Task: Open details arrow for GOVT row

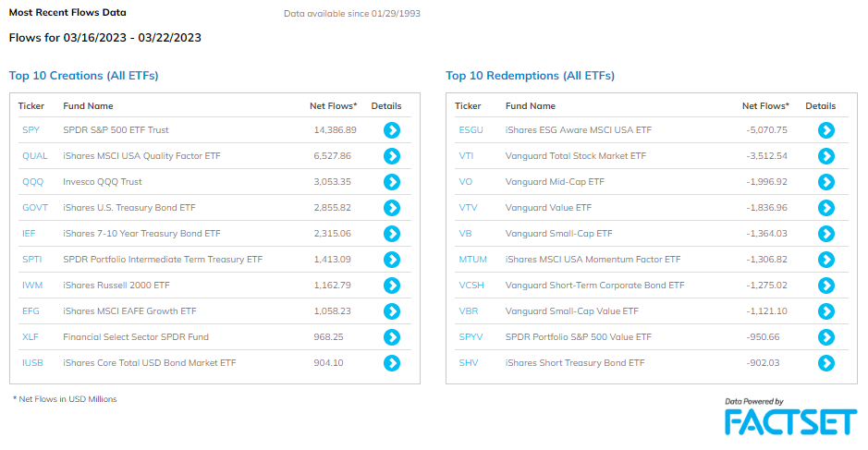Action: coord(392,208)
